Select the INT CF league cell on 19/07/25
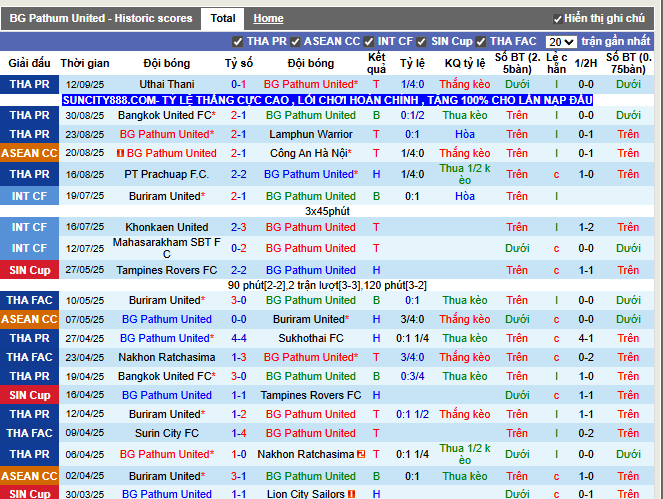Screen dimensions: 663x499 [30, 196]
